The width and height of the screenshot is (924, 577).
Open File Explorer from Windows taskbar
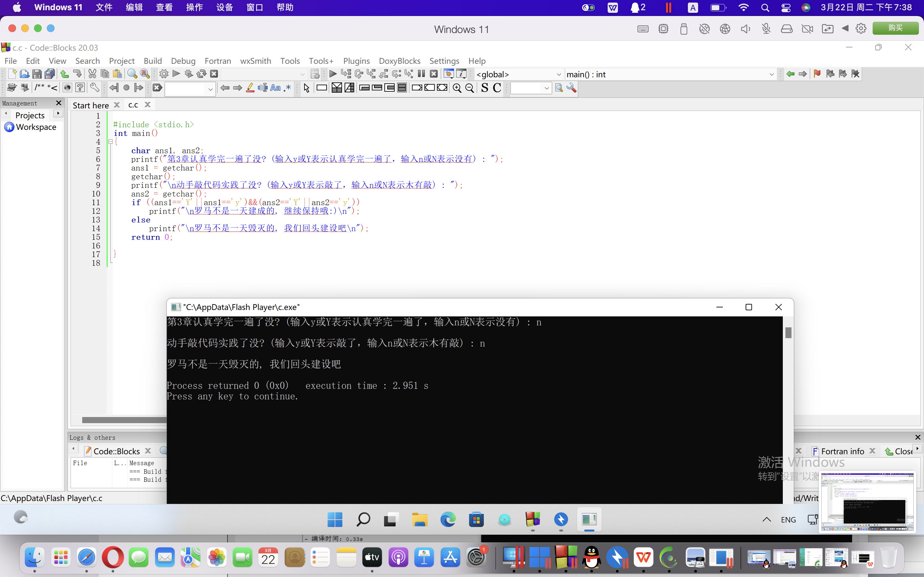tap(419, 520)
